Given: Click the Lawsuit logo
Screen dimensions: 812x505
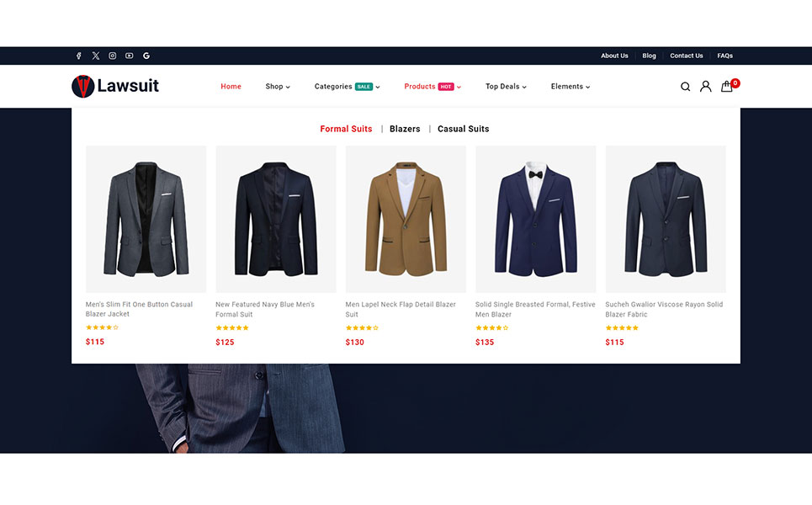Looking at the screenshot, I should 115,86.
